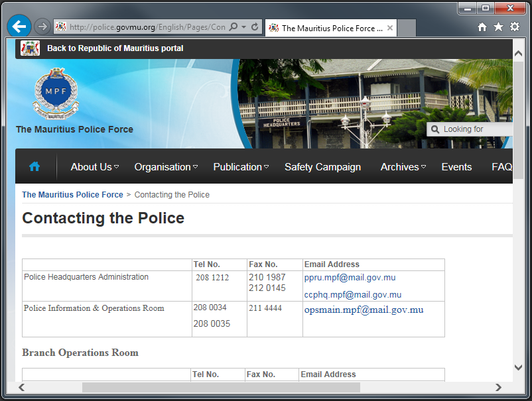The height and width of the screenshot is (401, 532).
Task: Open the browser Home icon
Action: point(482,27)
